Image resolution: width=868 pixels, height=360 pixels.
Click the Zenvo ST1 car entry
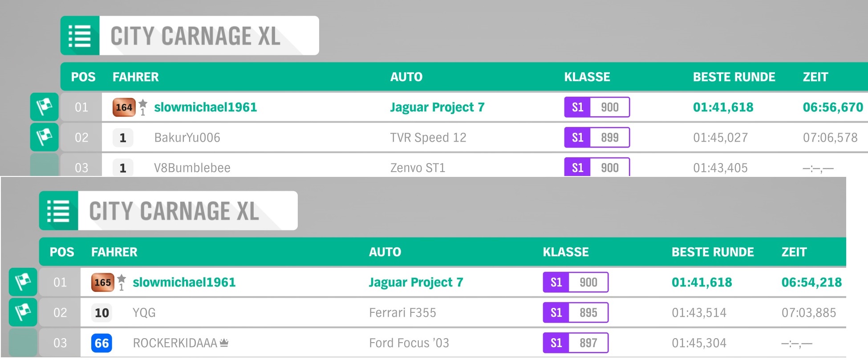(x=418, y=168)
